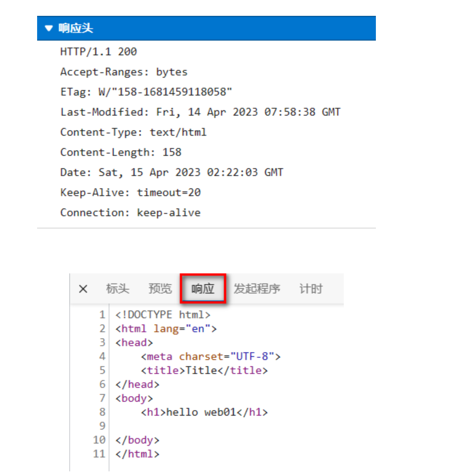The image size is (471, 476).
Task: Open the 预览 tab
Action: click(160, 289)
